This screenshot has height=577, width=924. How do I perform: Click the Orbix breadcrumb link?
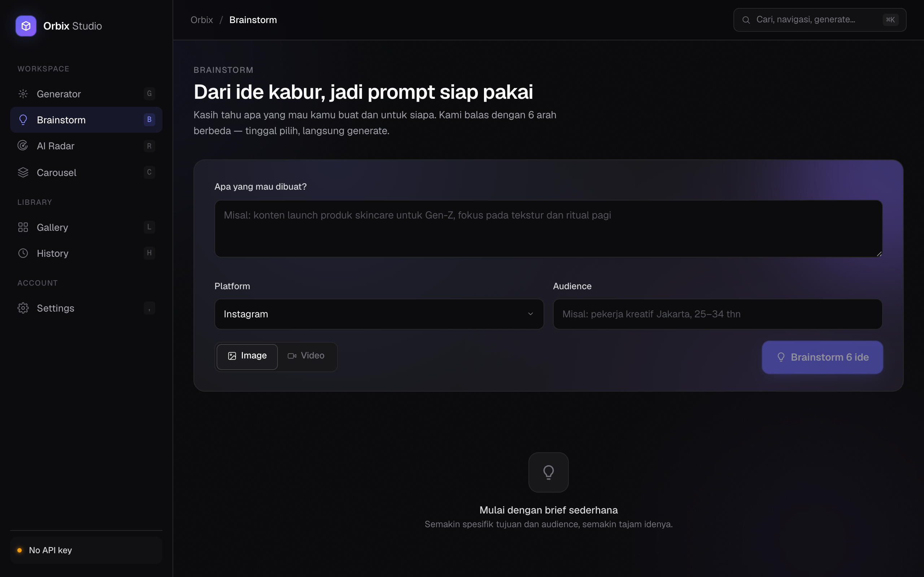202,20
